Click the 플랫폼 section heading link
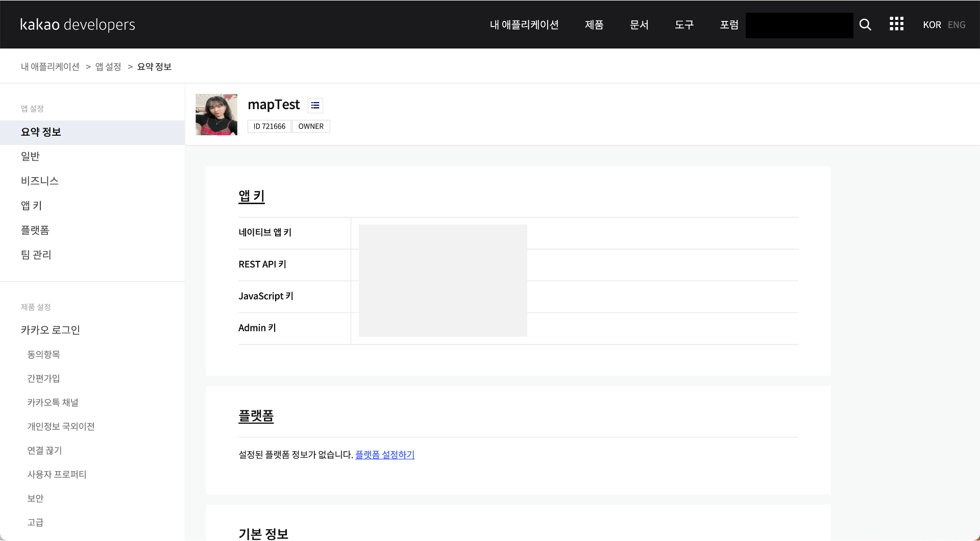Viewport: 980px width, 541px height. coord(256,416)
